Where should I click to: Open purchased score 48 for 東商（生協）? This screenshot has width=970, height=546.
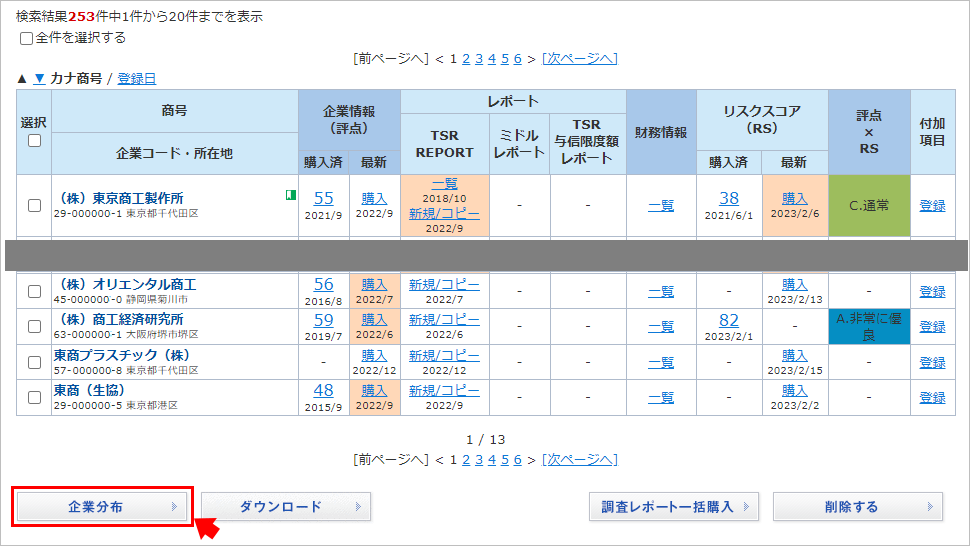tap(324, 391)
